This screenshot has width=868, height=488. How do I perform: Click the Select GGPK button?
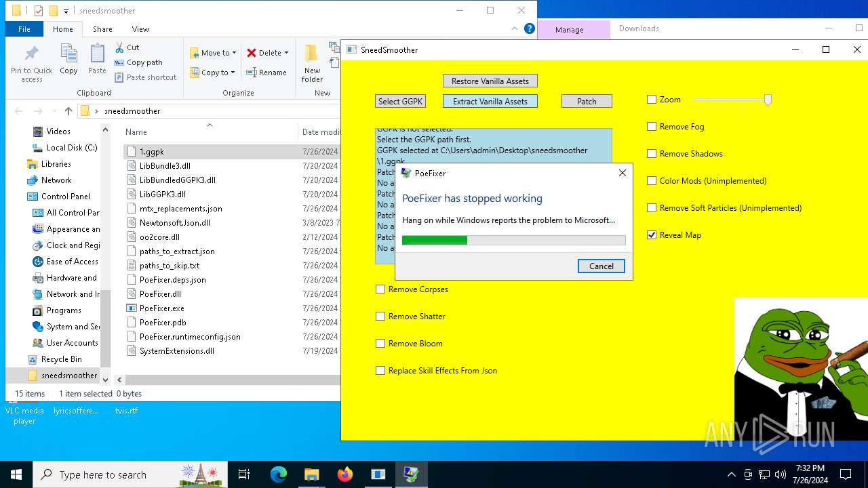coord(400,101)
